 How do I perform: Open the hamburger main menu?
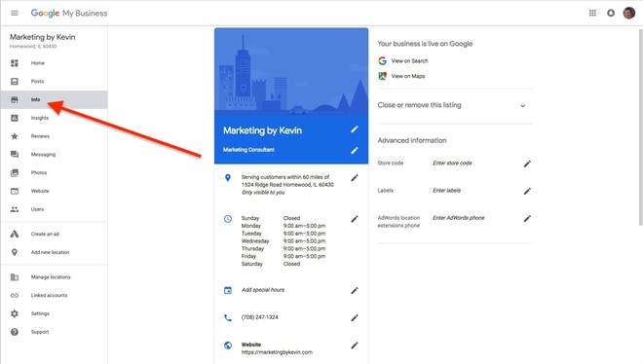point(15,13)
